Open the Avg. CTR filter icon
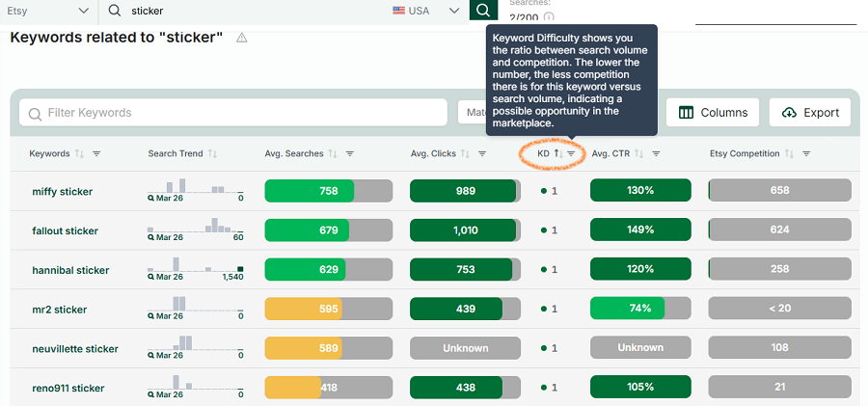Viewport: 868px width, 406px height. click(x=656, y=153)
